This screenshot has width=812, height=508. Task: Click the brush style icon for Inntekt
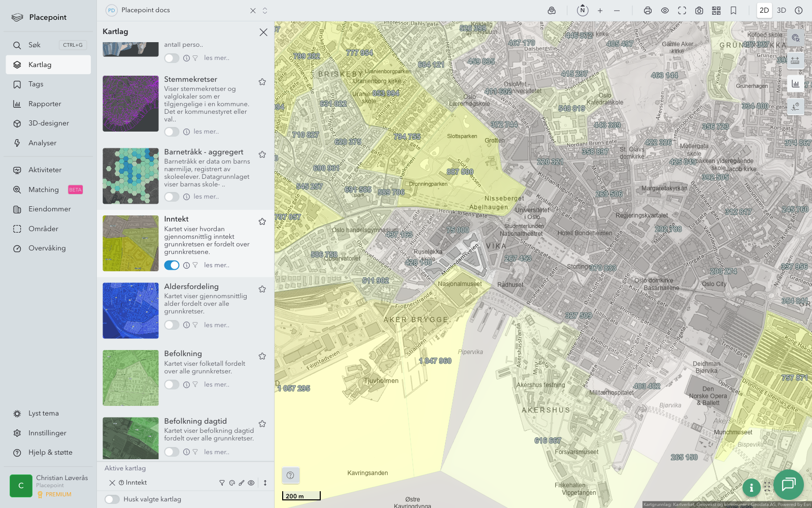(x=242, y=483)
